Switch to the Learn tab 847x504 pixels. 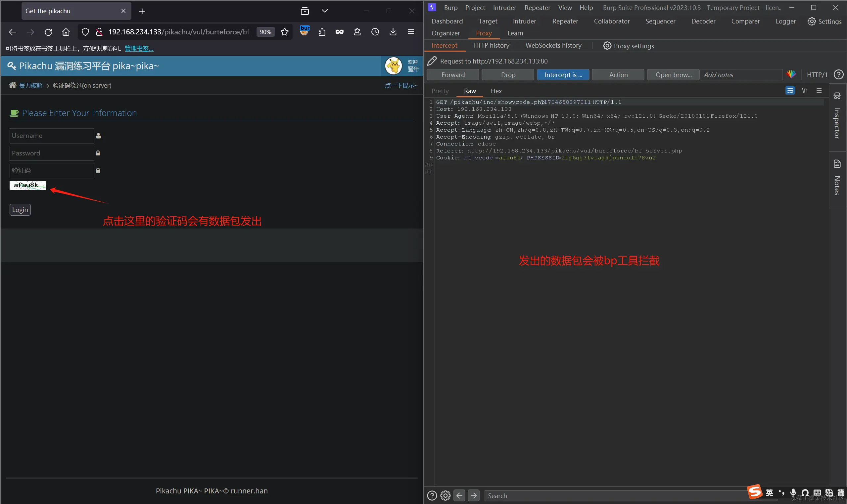point(515,33)
